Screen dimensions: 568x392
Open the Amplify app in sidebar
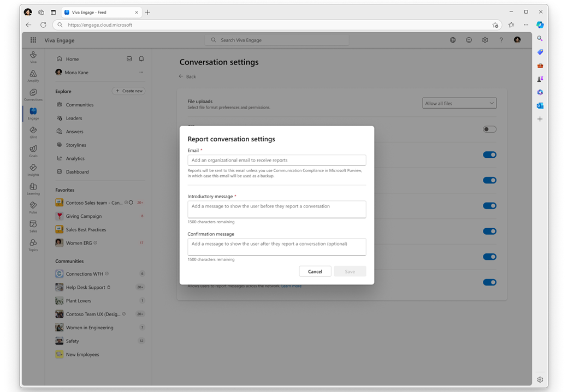point(33,75)
